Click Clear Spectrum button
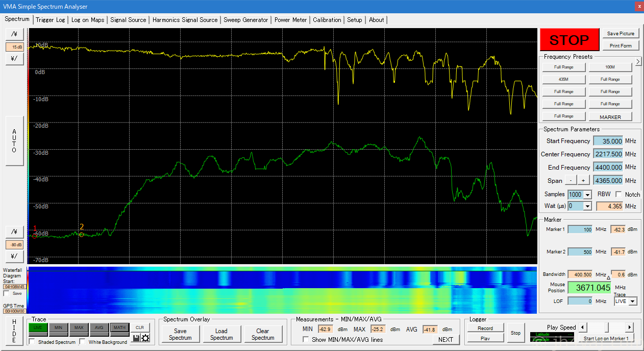 pos(263,334)
